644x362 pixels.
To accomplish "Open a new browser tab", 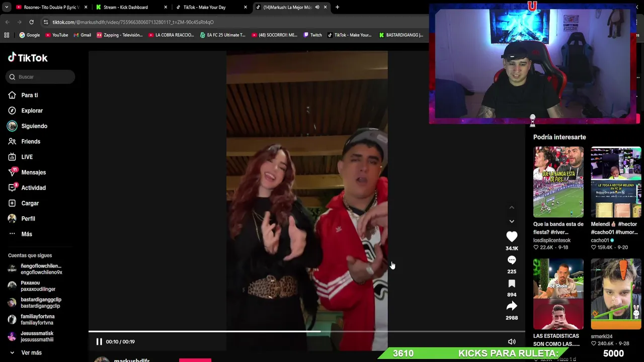I will pos(337,7).
